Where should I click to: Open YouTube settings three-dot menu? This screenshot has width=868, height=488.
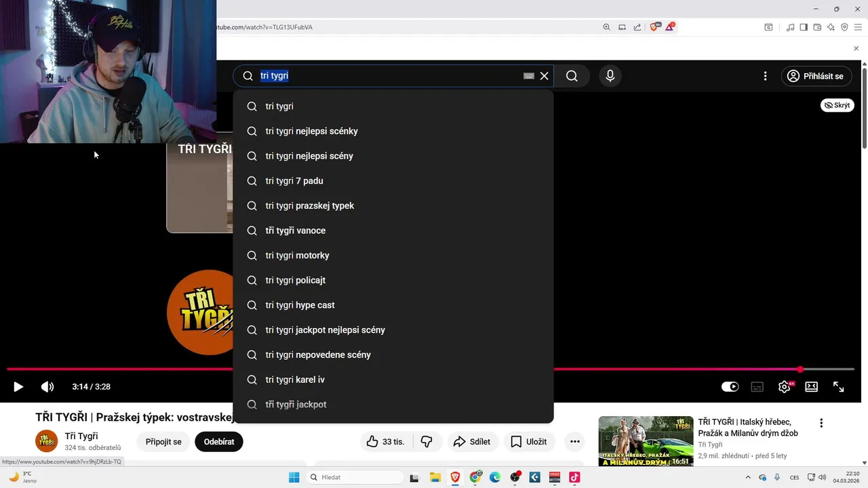tap(765, 76)
